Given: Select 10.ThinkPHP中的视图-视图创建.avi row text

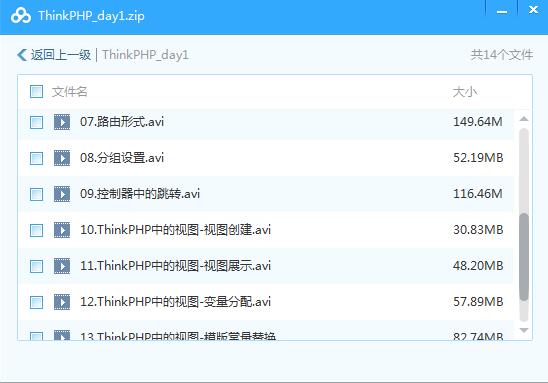Looking at the screenshot, I should click(x=175, y=230).
